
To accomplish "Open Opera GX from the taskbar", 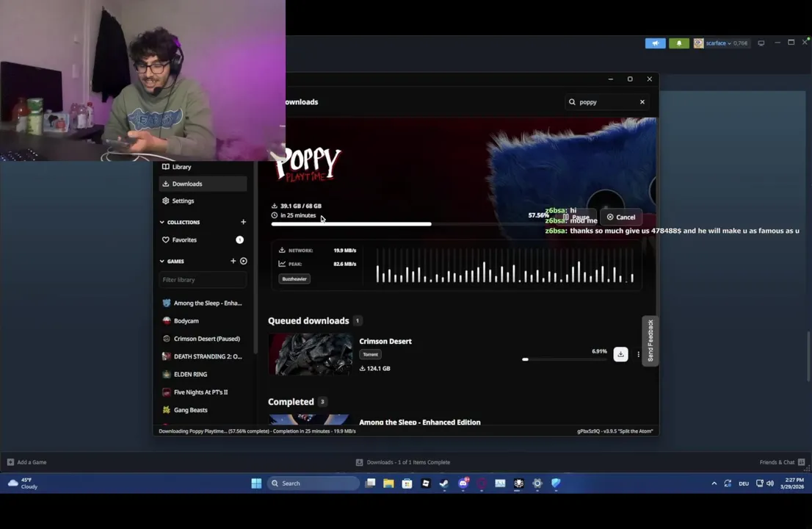I will click(482, 483).
